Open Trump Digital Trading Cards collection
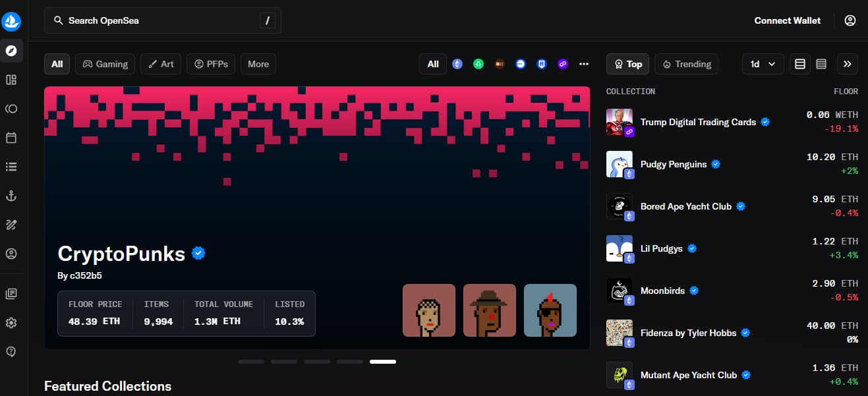Viewport: 868px width, 396px height. tap(732, 122)
